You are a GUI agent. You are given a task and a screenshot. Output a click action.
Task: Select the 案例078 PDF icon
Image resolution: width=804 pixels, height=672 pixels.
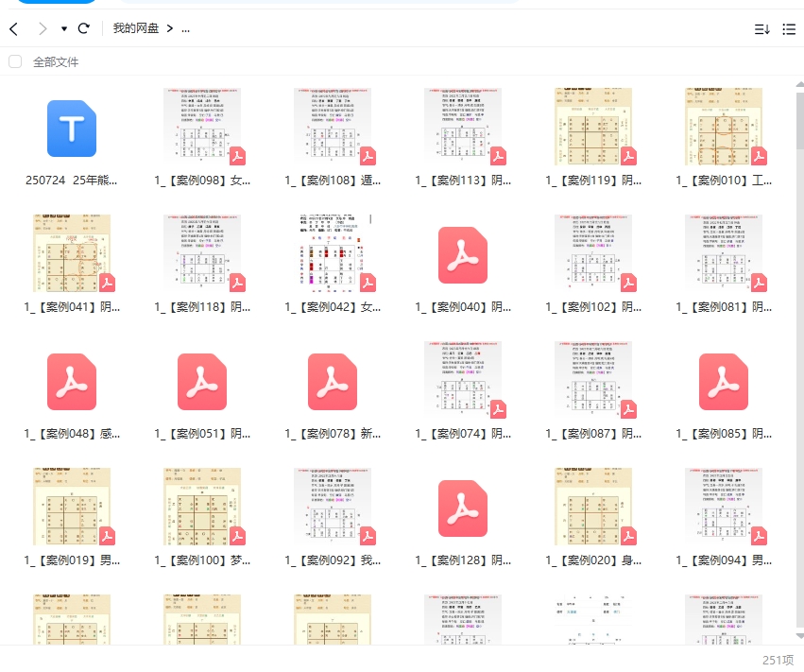pos(333,382)
